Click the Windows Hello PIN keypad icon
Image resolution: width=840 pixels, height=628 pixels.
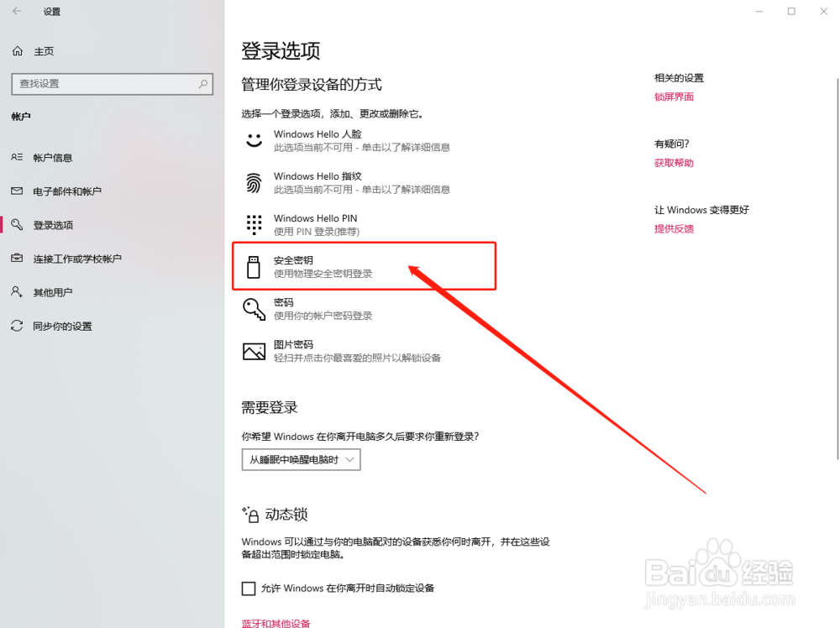coord(254,225)
